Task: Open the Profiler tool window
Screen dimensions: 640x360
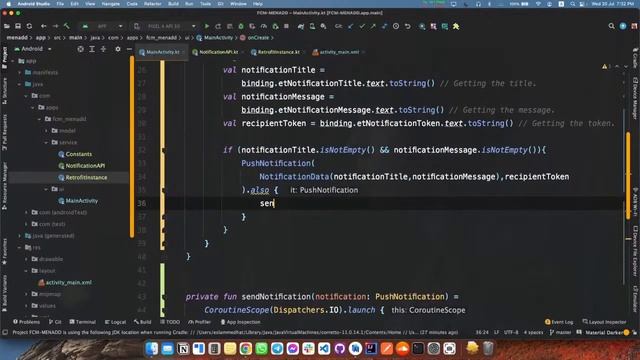Action: pyautogui.click(x=199, y=322)
